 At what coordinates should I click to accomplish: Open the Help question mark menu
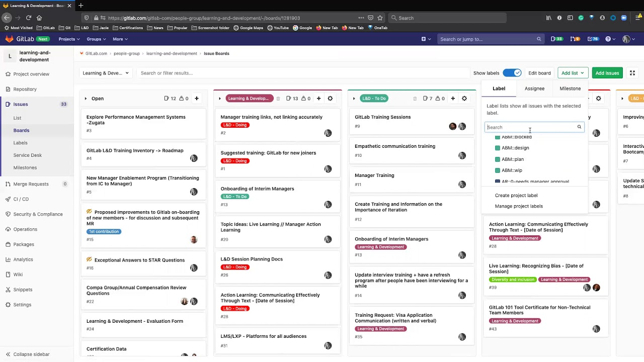coord(610,39)
